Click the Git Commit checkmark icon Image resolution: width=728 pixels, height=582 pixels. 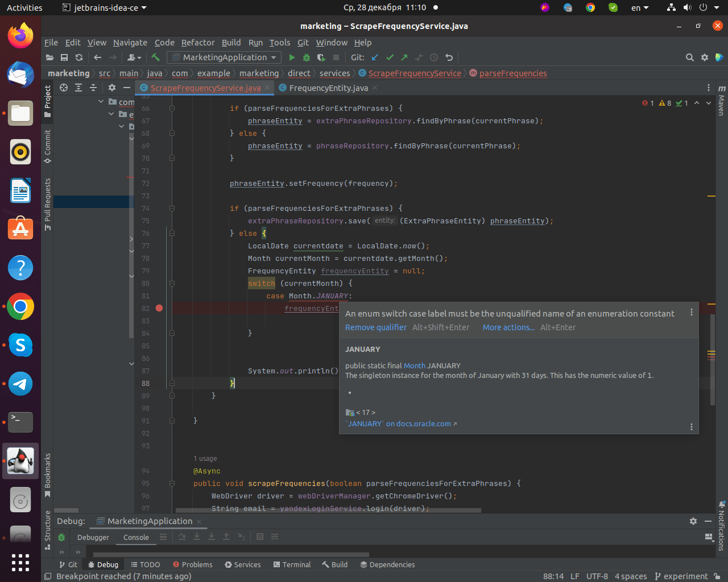click(390, 57)
